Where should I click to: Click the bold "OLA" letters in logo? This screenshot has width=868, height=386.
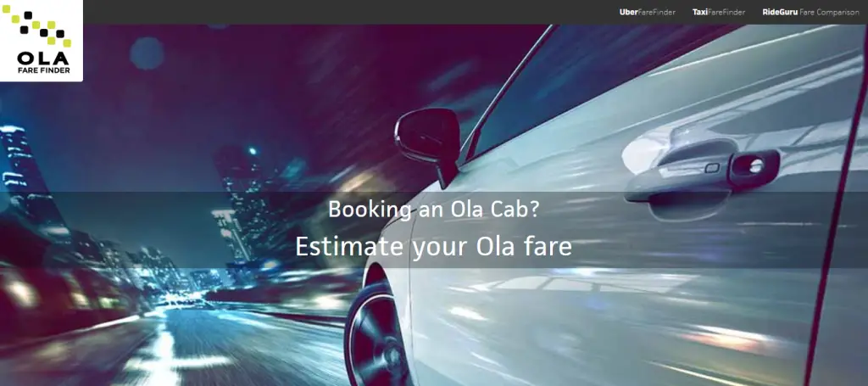point(43,59)
